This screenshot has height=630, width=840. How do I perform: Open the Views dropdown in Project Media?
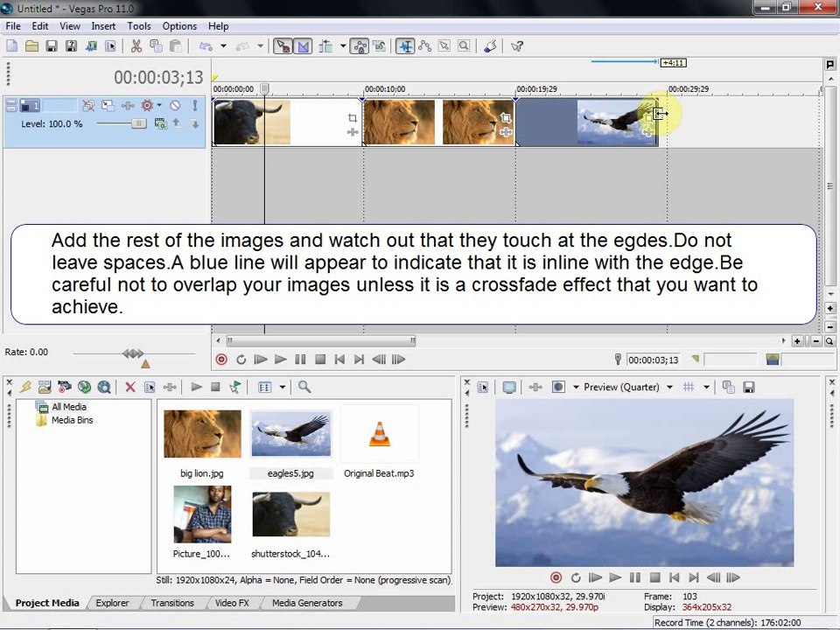click(x=282, y=387)
